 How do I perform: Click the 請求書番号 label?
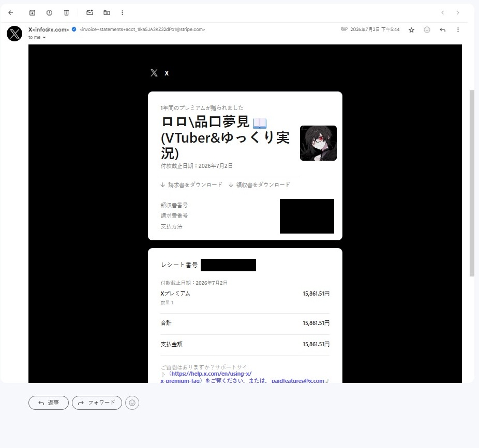[x=174, y=215]
